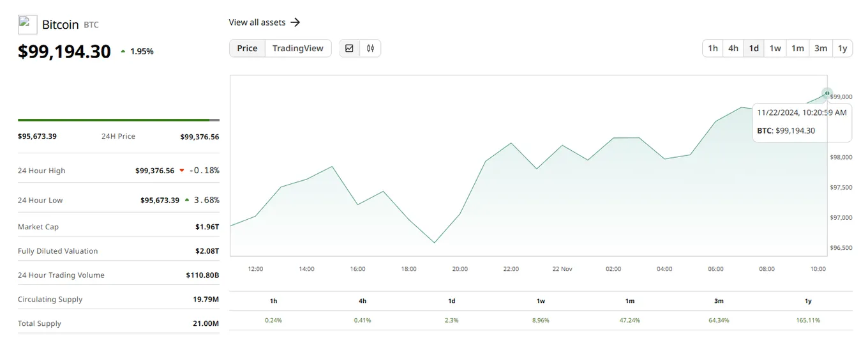868x338 pixels.
Task: Switch to line chart view icon
Action: (349, 48)
